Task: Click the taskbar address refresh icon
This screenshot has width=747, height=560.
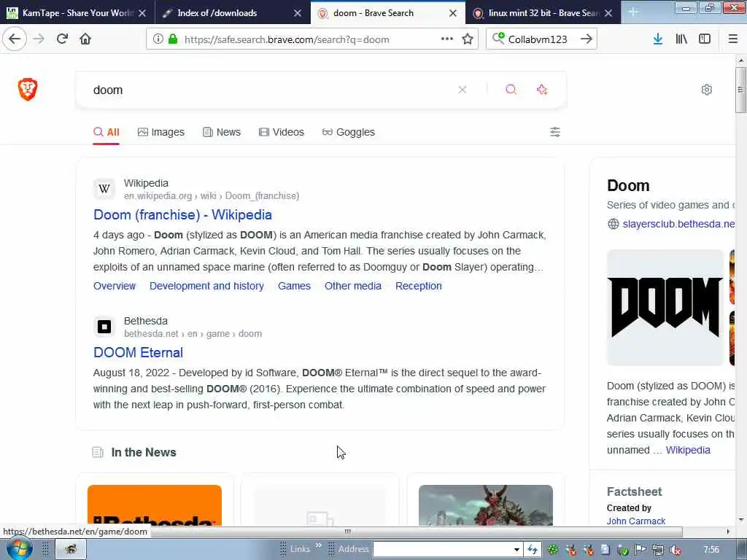Action: click(532, 550)
